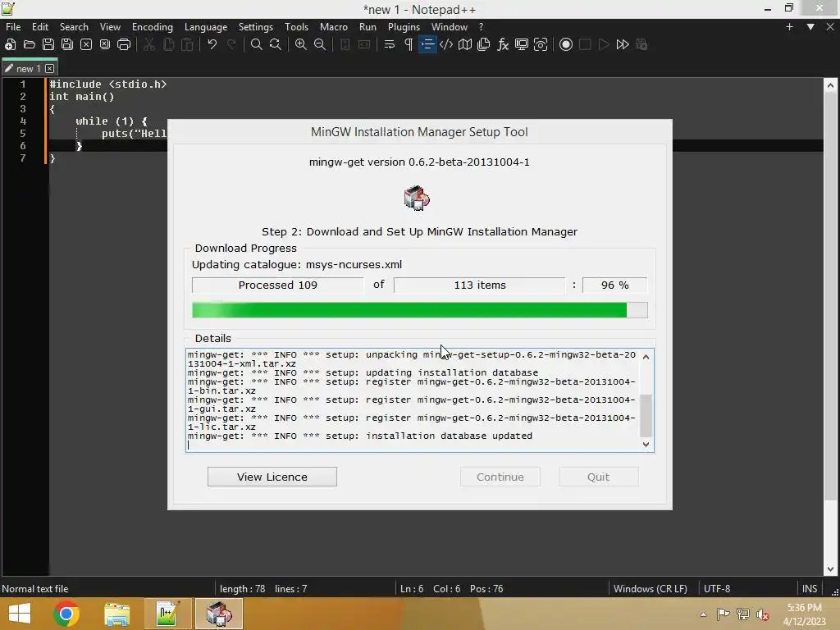Toggle INS mode in status bar
Screen dimensions: 840x630
click(810, 589)
